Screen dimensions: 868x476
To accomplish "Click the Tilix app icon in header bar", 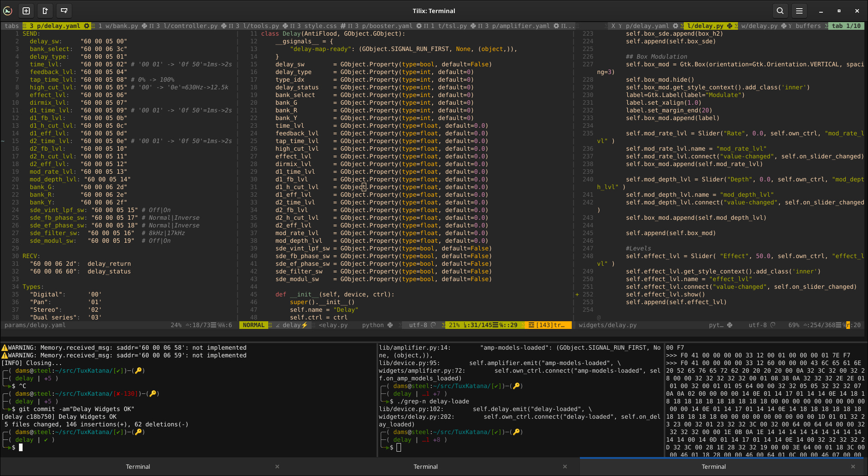I will (8, 11).
